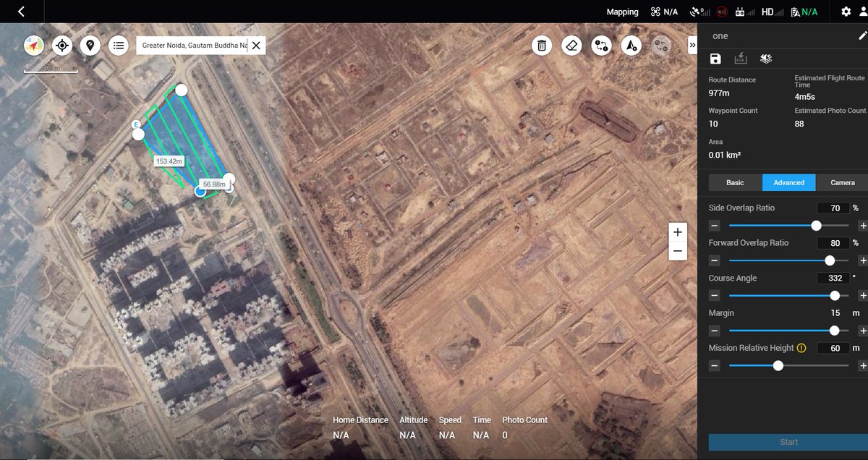This screenshot has height=460, width=868.
Task: Click the greyed-out route swap icon
Action: pyautogui.click(x=661, y=46)
